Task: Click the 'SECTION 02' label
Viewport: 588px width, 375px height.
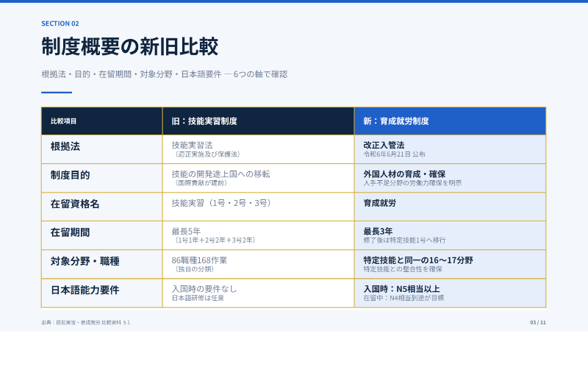Action: coord(60,24)
